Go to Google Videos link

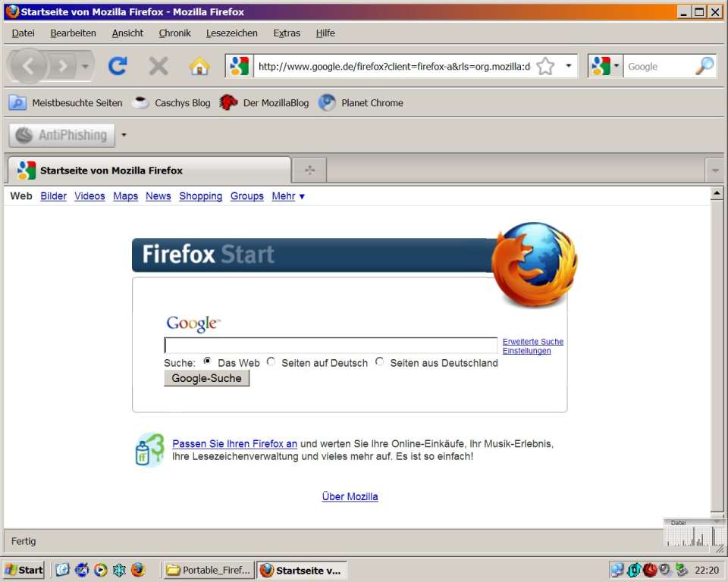pos(89,196)
